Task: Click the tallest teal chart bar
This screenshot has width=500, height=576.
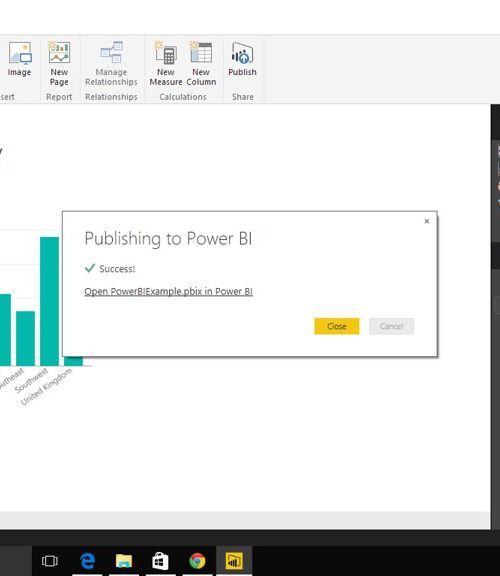Action: coord(49,301)
